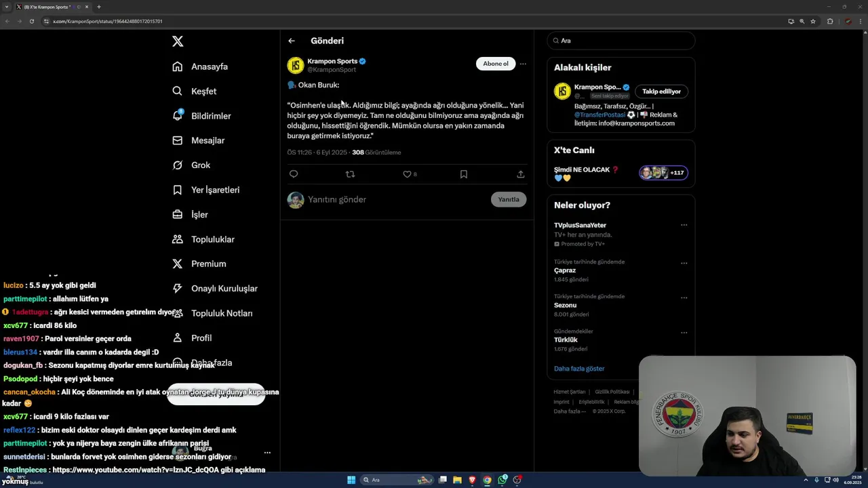
Task: Click the Abone ol button
Action: pos(496,64)
